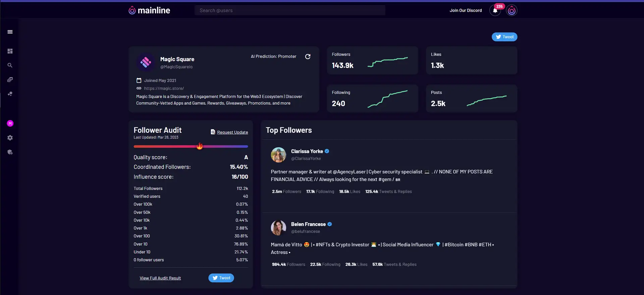Open the magenta M profile badge
The image size is (644, 295).
pos(10,123)
